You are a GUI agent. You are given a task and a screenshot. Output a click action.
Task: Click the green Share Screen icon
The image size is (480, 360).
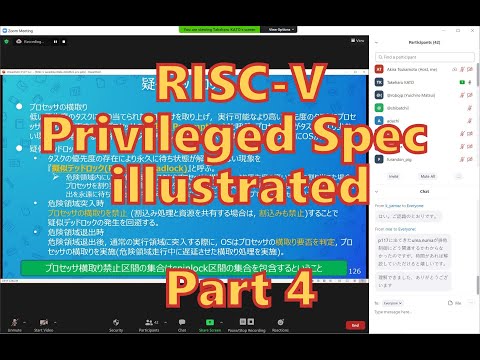pos(210,322)
